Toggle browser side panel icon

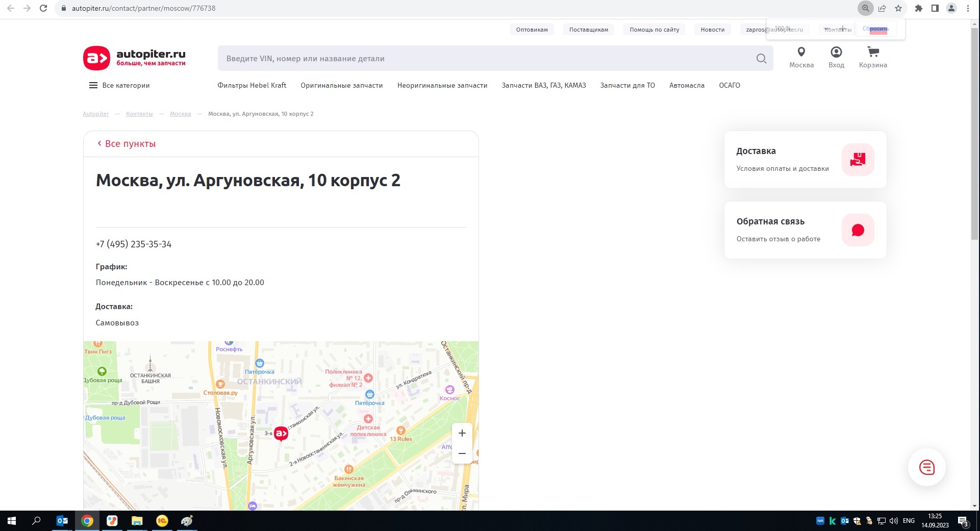(x=935, y=8)
